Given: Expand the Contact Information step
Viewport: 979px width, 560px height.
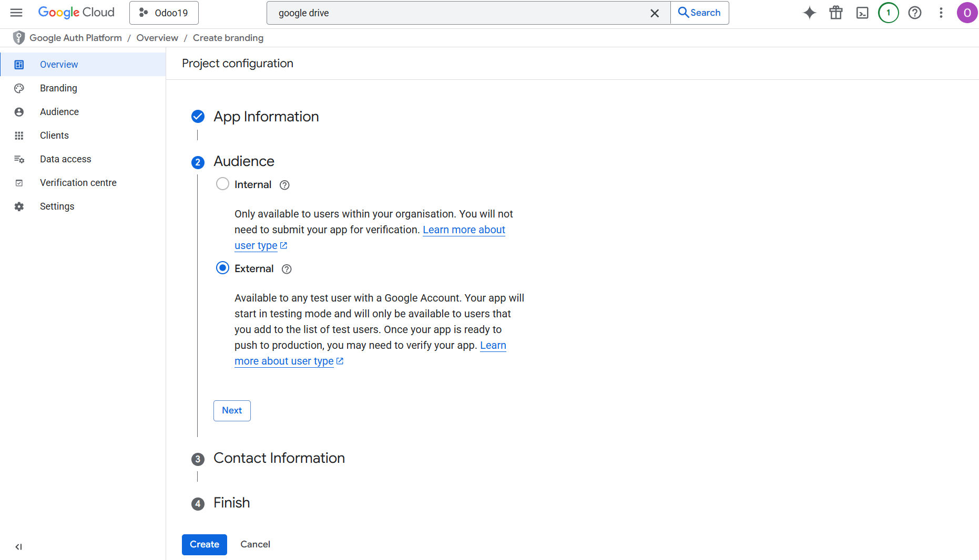Looking at the screenshot, I should pos(279,458).
